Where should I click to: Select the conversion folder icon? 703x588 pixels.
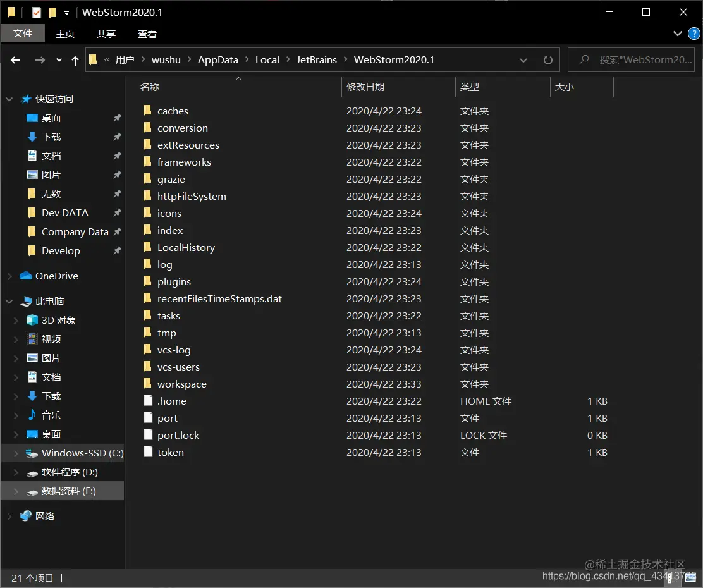(x=147, y=127)
